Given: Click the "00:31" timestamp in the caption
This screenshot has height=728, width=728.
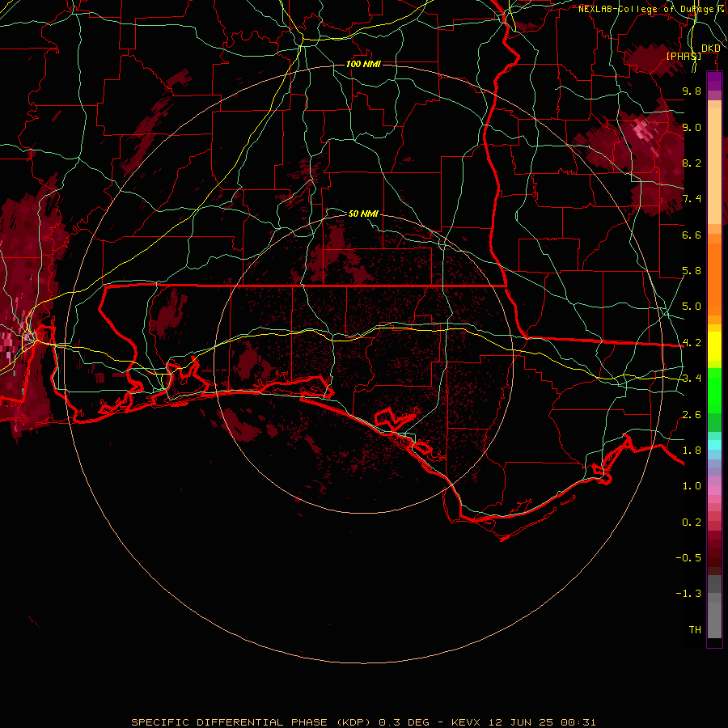Looking at the screenshot, I should [578, 722].
